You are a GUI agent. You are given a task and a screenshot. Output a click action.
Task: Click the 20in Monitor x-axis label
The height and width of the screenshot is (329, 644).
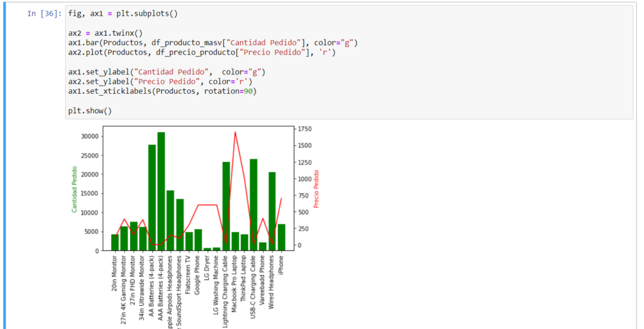[114, 275]
